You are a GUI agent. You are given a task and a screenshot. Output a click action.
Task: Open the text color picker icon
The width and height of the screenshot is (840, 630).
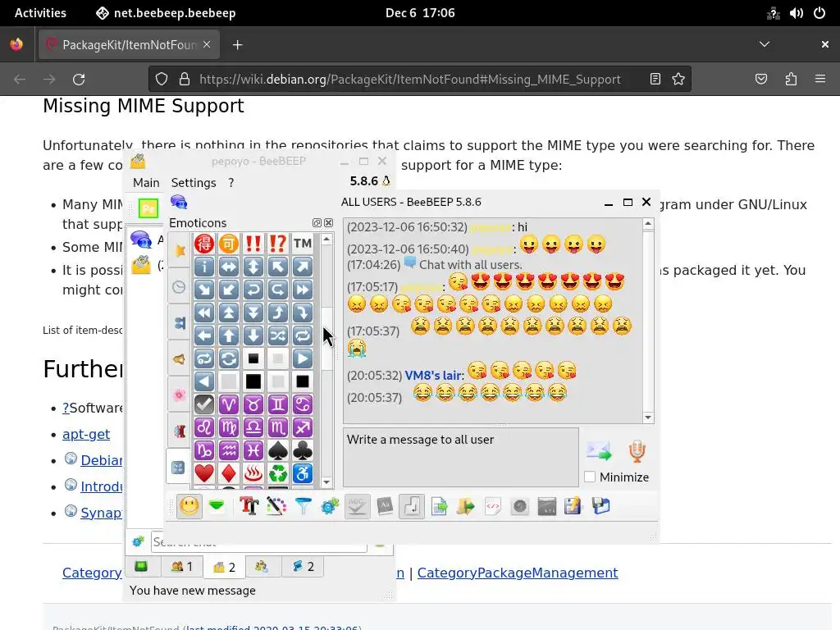click(276, 506)
